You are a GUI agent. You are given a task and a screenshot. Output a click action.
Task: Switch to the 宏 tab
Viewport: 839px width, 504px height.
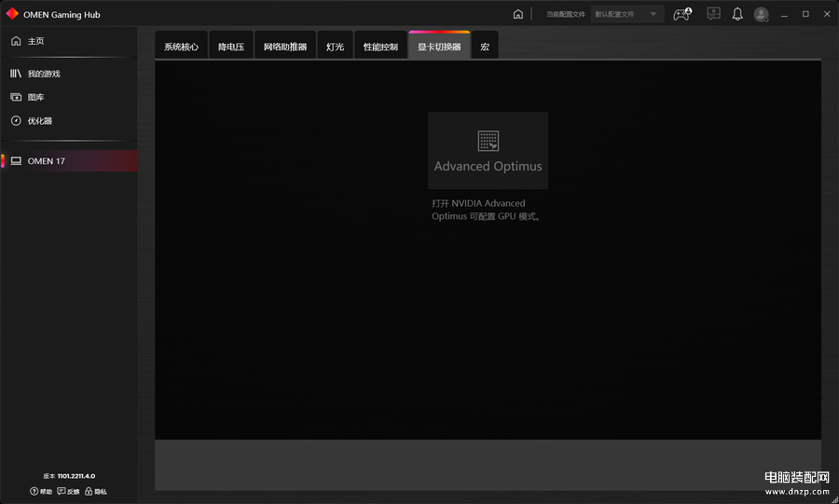coord(485,47)
